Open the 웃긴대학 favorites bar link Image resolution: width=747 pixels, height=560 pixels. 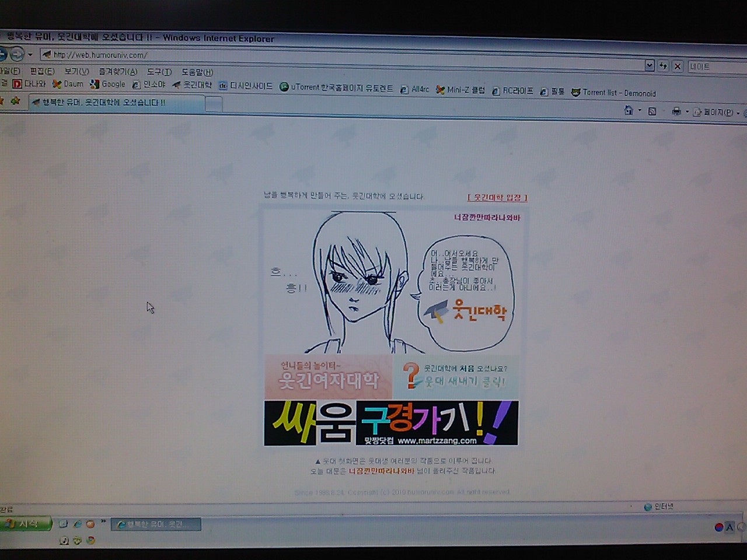point(192,85)
